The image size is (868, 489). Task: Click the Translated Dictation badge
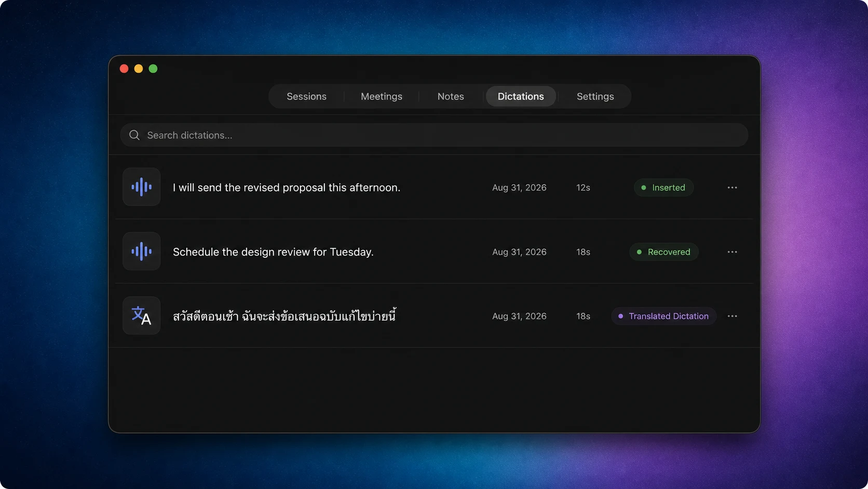(x=663, y=316)
